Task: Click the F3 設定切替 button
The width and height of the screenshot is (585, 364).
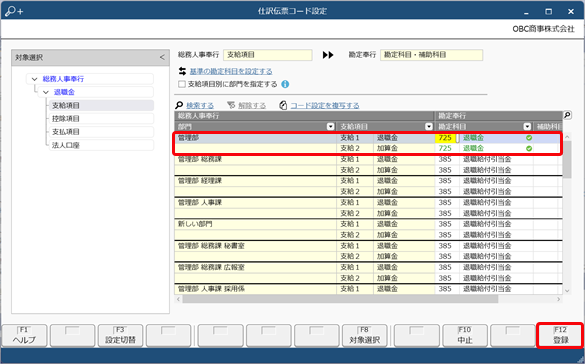Action: (120, 335)
